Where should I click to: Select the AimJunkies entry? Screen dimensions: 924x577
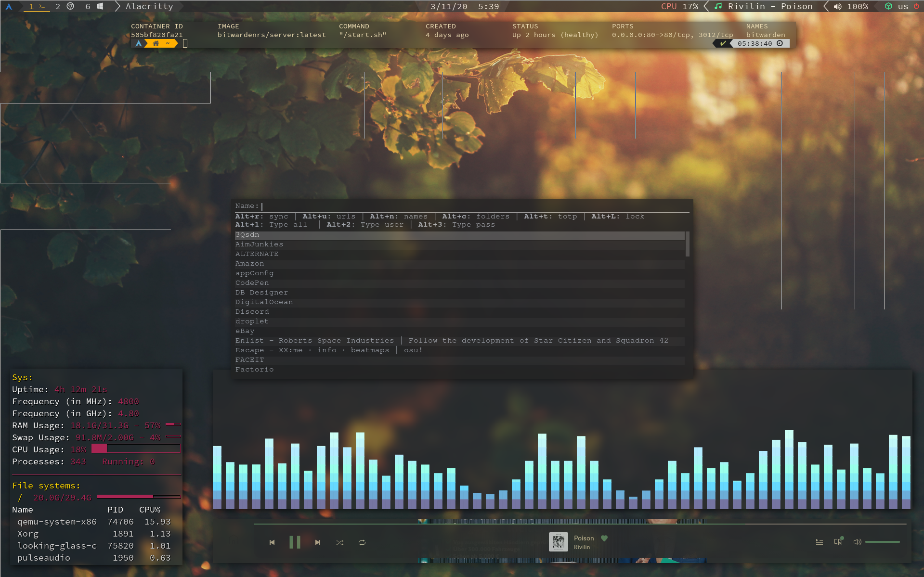(x=460, y=244)
